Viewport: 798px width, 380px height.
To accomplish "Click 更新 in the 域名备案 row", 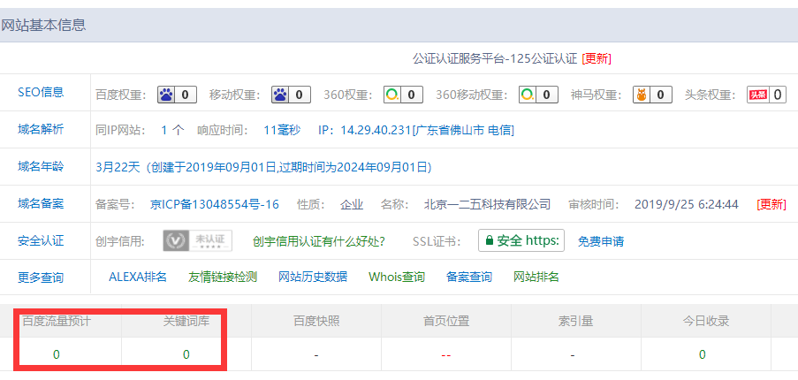I will point(771,204).
